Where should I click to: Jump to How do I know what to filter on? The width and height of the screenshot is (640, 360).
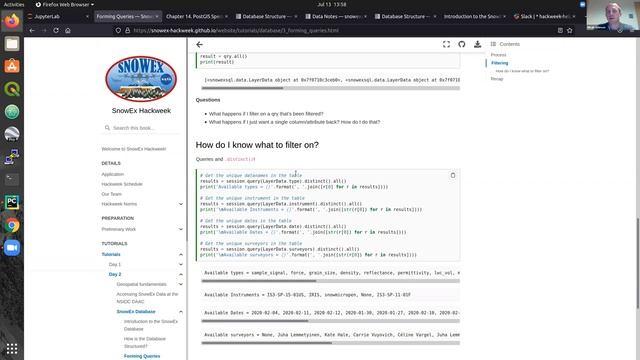522,71
